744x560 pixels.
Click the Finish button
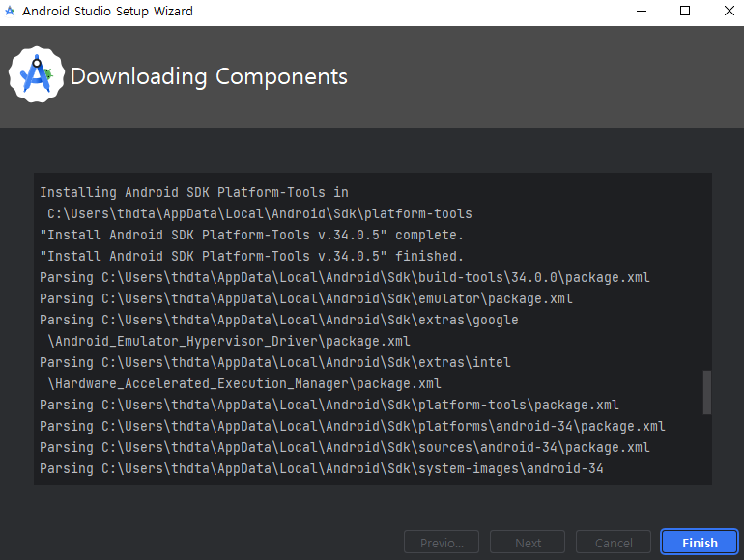(700, 542)
